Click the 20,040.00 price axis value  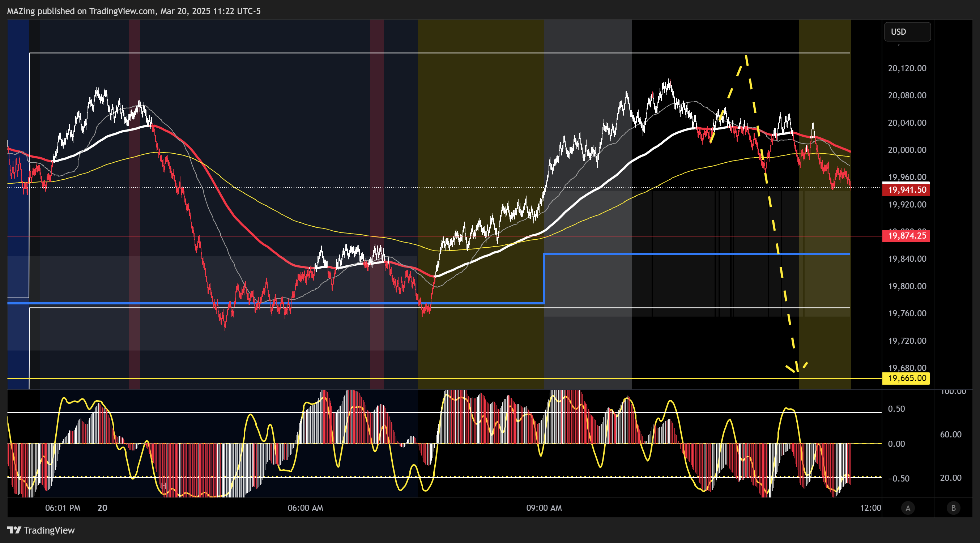click(907, 123)
